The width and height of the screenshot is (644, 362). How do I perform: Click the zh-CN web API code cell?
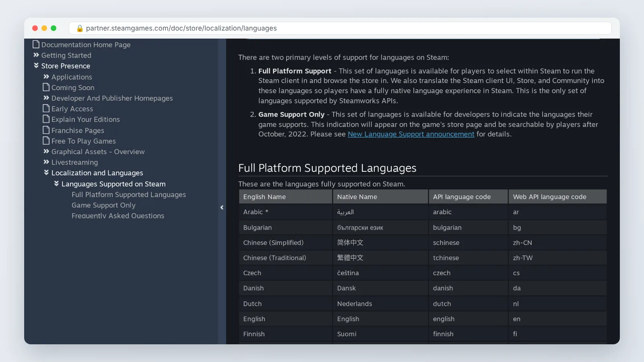tap(557, 243)
